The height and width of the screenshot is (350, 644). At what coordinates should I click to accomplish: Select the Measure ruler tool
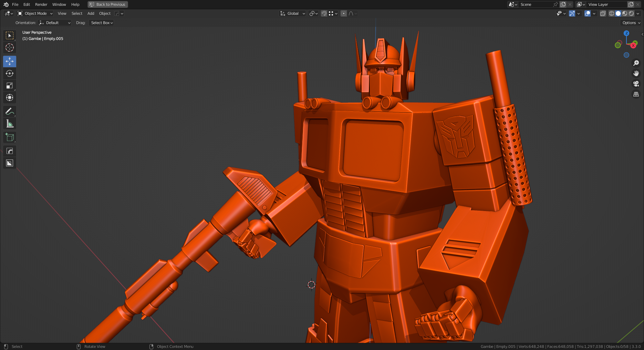pos(10,124)
